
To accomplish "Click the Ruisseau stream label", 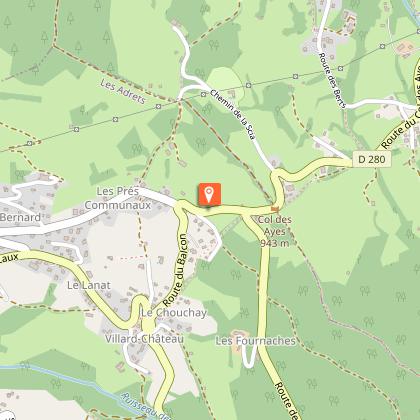I will pos(146,406).
